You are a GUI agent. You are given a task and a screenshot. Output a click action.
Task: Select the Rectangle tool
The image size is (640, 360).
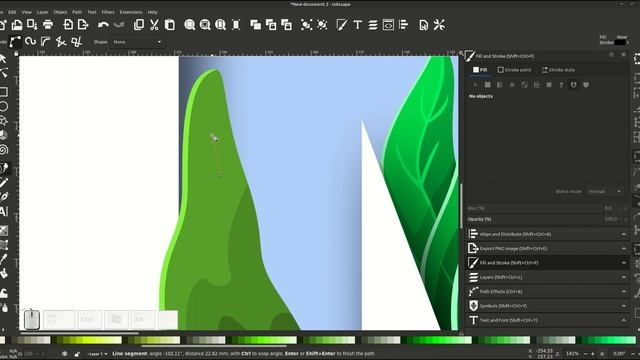tap(3, 92)
